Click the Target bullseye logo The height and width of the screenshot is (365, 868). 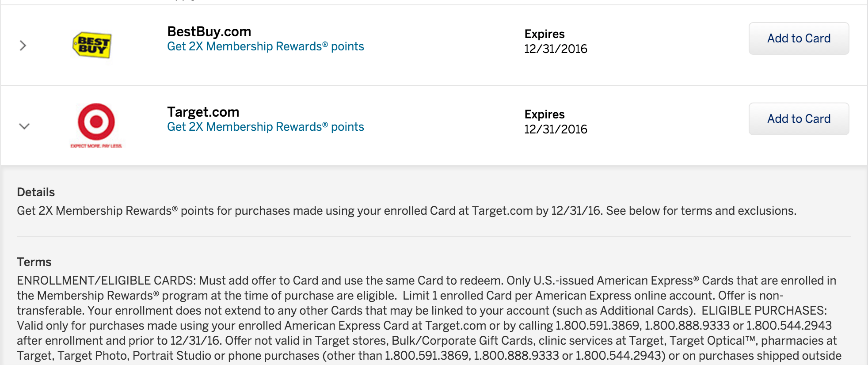coord(96,122)
